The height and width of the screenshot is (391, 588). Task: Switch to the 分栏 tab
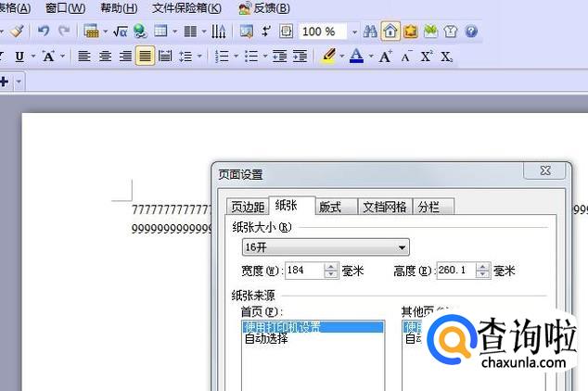(433, 207)
